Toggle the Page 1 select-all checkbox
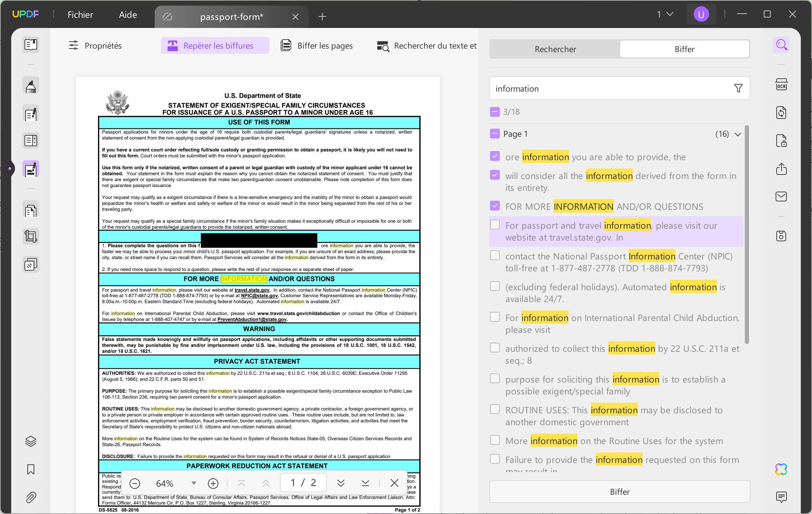812x514 pixels. click(494, 133)
